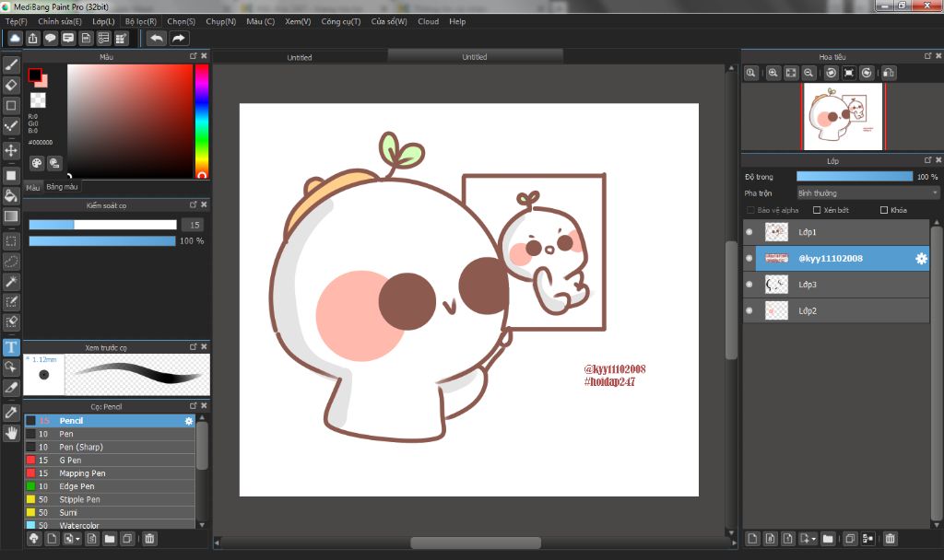This screenshot has width=944, height=560.
Task: Select the Move tool
Action: click(11, 150)
